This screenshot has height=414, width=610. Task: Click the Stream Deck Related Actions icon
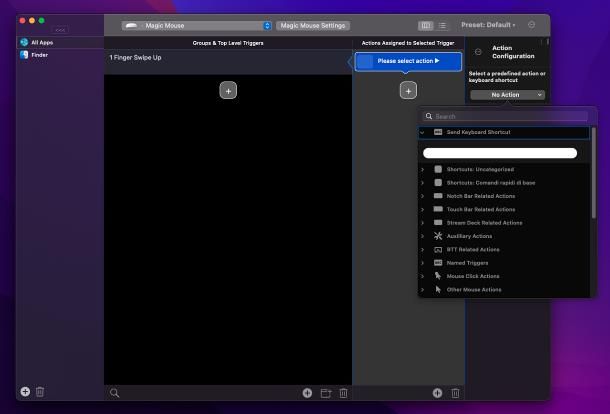click(x=438, y=223)
